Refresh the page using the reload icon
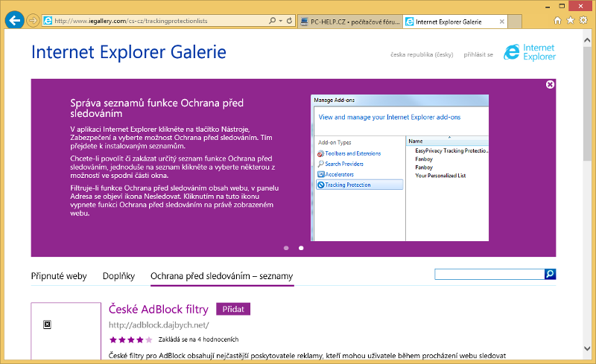Screen dimensions: 596x364 pyautogui.click(x=289, y=21)
